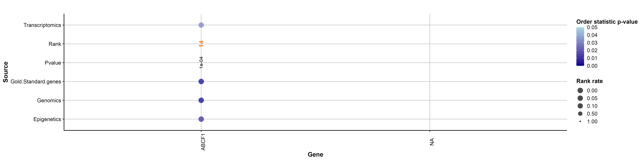Image resolution: width=644 pixels, height=161 pixels.
Task: Click the tiny 1.00 Rank rate legend dot
Action: (x=580, y=122)
